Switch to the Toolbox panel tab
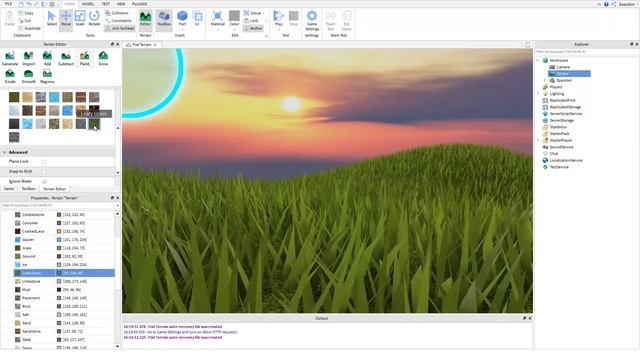This screenshot has height=360, width=640. point(29,189)
